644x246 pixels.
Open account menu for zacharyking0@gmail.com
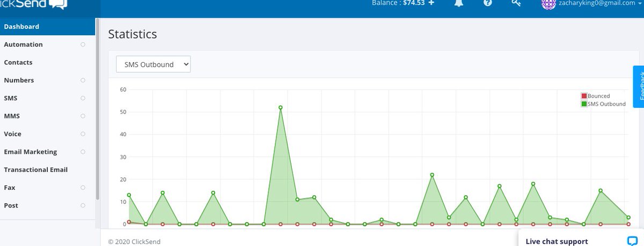click(x=601, y=3)
